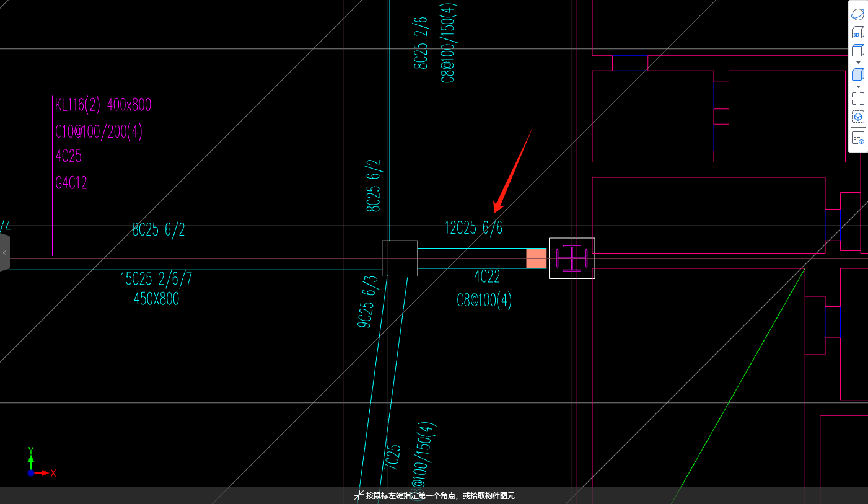Screen dimensions: 868x504
Task: Click the beam label KL116(2) 400x800
Action: [103, 105]
